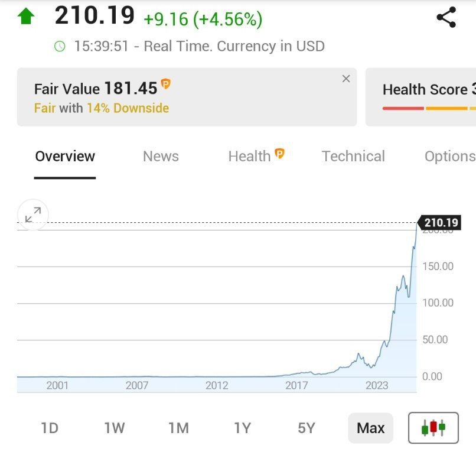Image resolution: width=476 pixels, height=455 pixels.
Task: Click the green up arrow price indicator
Action: pyautogui.click(x=27, y=15)
